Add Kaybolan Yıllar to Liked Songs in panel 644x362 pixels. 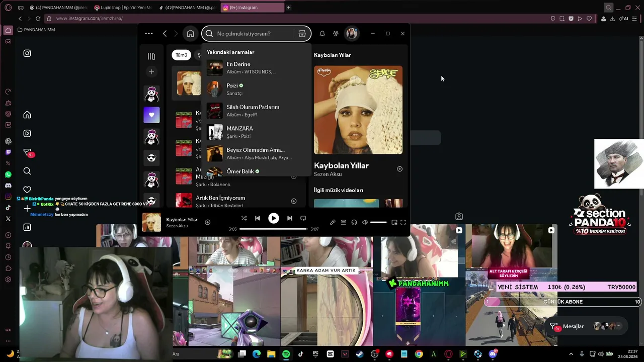click(x=399, y=169)
